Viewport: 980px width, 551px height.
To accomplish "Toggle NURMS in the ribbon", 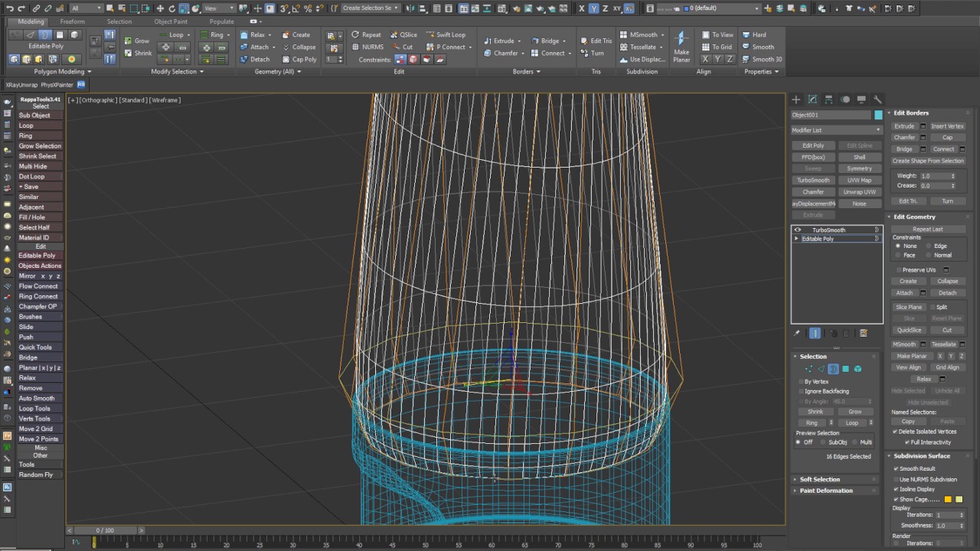I will [367, 47].
